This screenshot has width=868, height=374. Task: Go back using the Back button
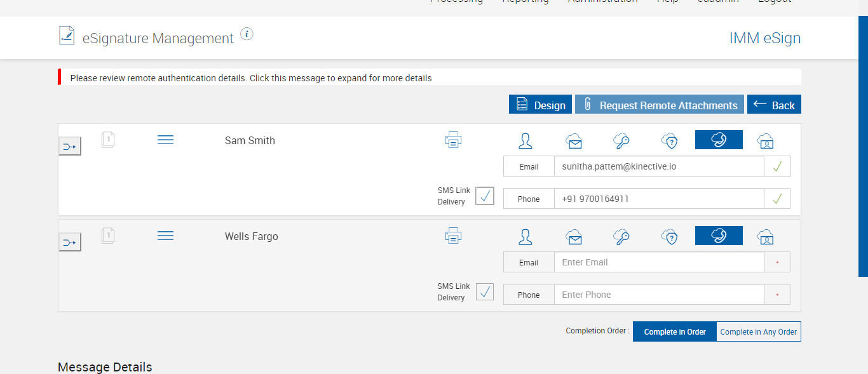click(x=774, y=105)
